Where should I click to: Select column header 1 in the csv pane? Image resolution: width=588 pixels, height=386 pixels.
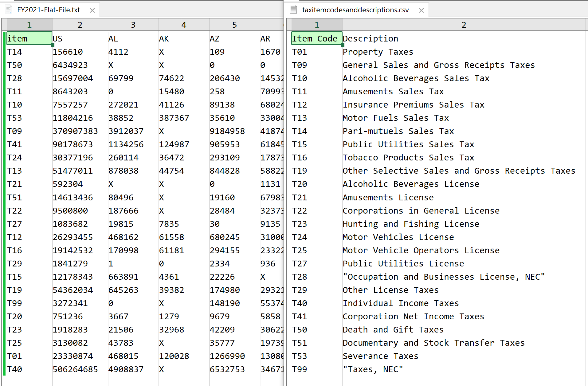(x=317, y=25)
